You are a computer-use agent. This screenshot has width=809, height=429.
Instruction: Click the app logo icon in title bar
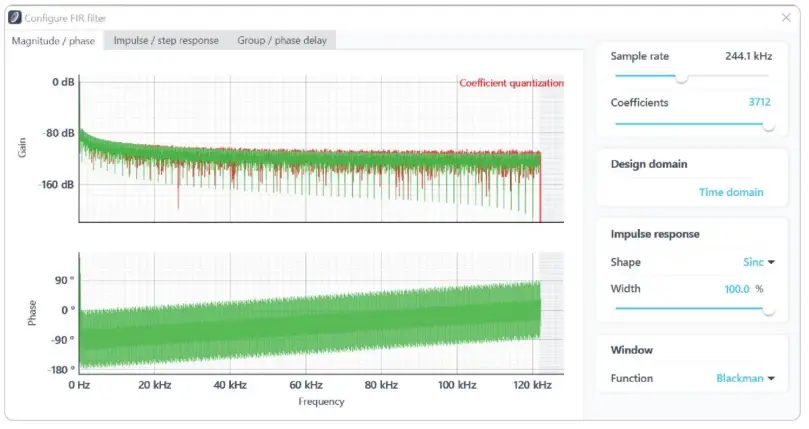click(x=15, y=18)
